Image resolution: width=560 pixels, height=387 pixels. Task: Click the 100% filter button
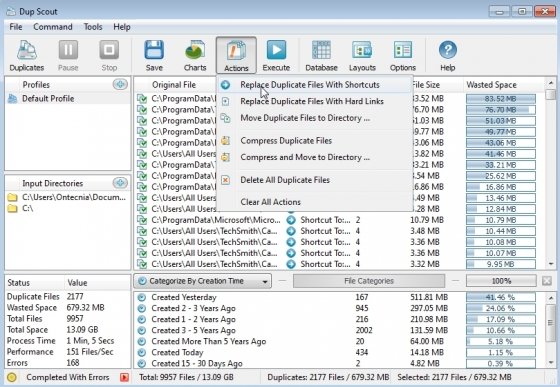(501, 281)
